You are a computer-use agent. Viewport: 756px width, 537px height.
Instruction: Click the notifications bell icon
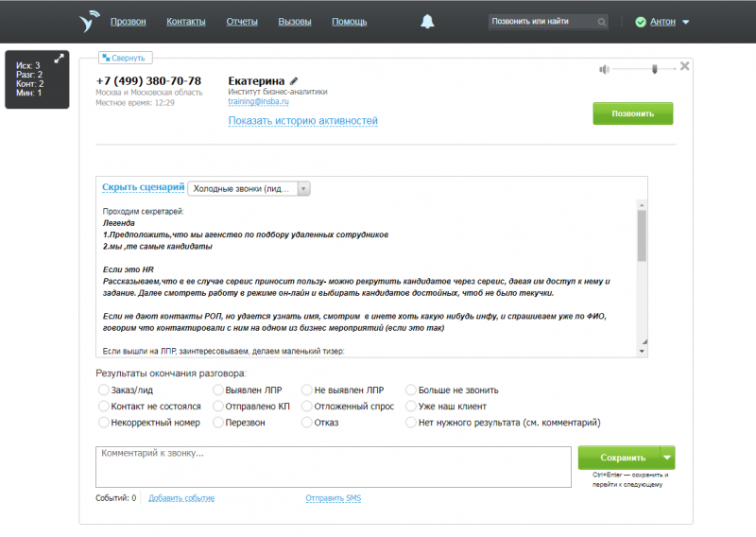(428, 22)
